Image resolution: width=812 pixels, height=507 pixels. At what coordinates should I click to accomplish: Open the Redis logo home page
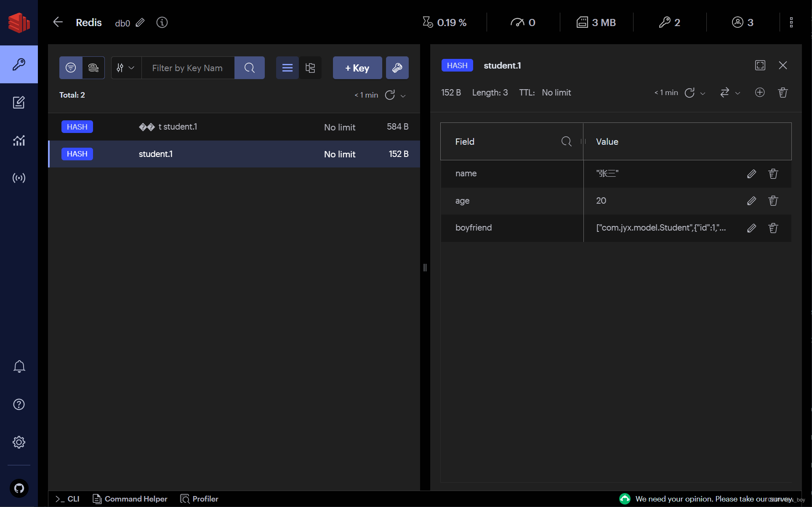point(19,22)
